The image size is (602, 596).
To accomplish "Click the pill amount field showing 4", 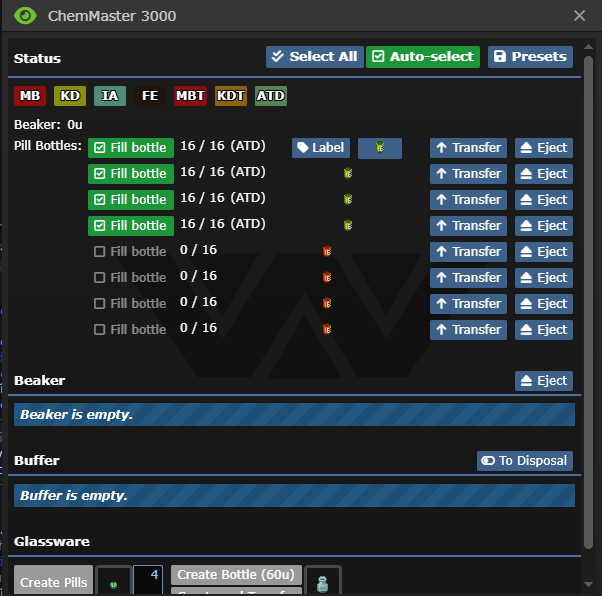I will click(x=147, y=580).
